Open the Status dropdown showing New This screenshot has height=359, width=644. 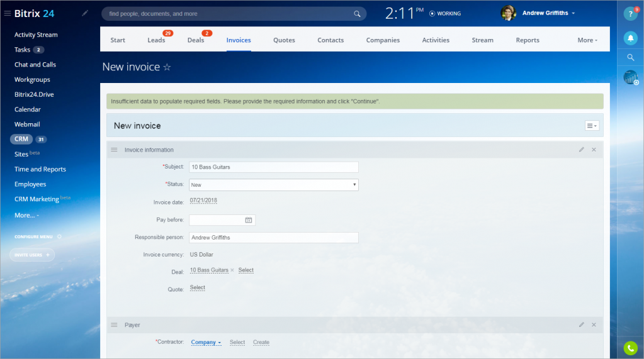274,185
